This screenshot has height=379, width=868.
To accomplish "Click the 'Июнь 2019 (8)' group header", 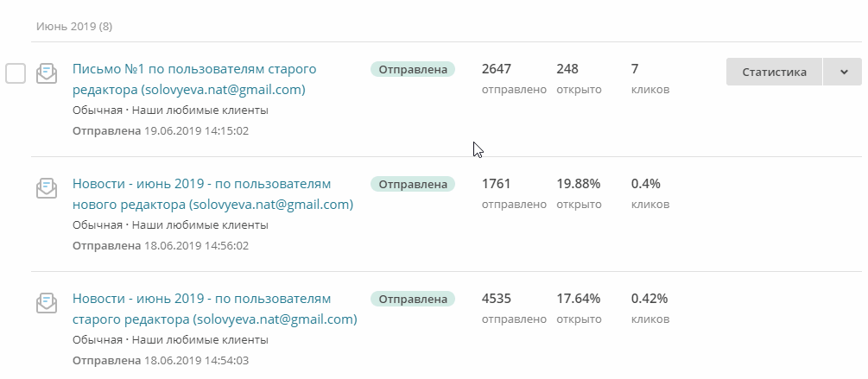I will 74,27.
